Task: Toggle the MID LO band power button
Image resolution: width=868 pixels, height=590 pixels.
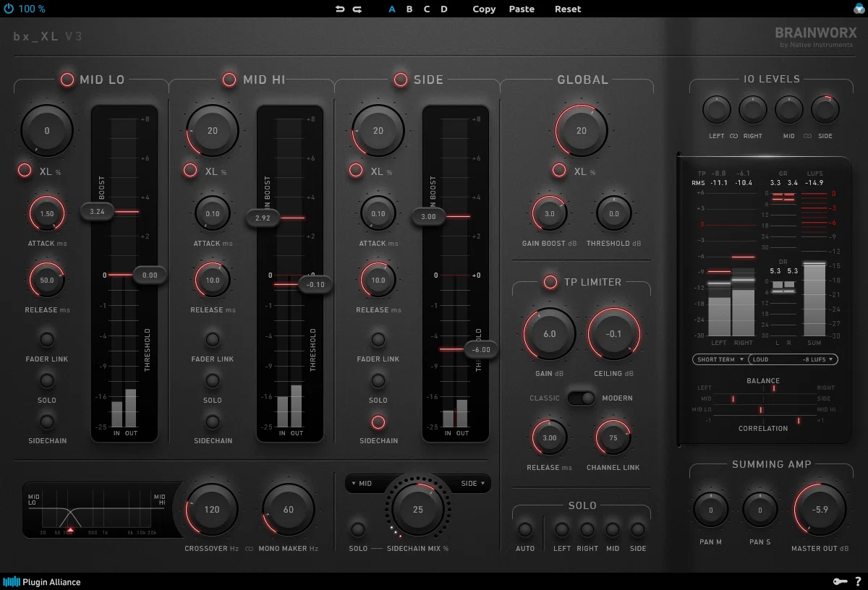Action: pos(67,80)
